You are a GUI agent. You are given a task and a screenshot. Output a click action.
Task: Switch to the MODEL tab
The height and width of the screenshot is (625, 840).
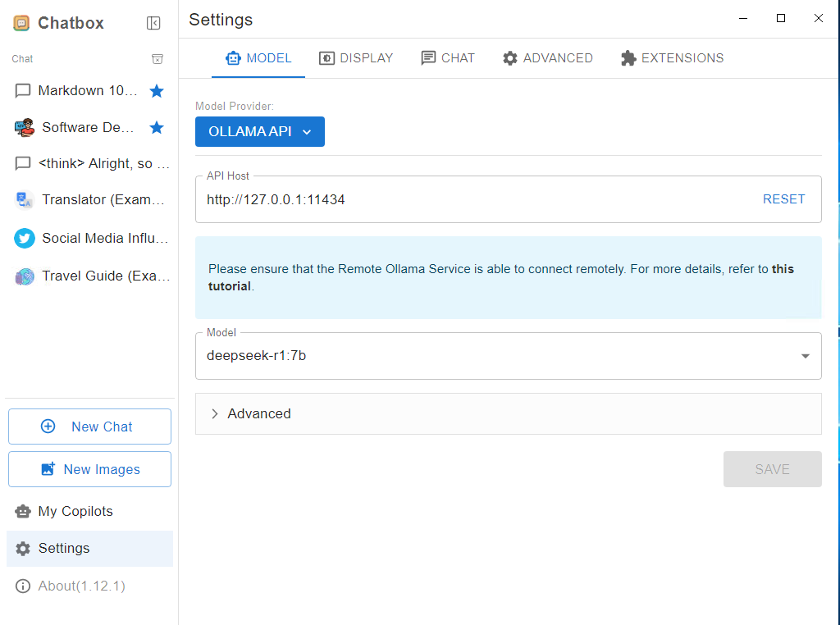(x=258, y=58)
